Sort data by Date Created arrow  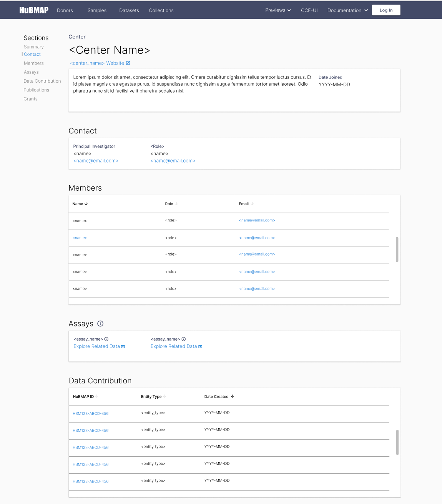click(x=232, y=396)
